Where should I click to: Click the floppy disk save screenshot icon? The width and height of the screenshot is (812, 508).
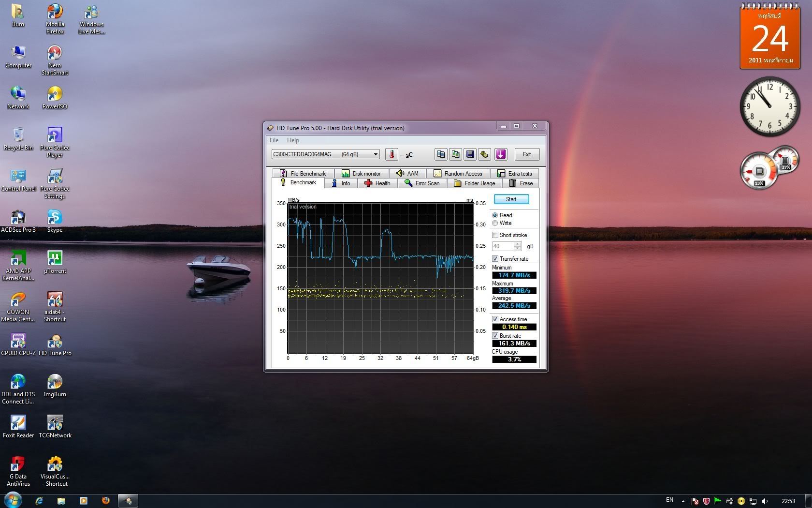coord(470,154)
